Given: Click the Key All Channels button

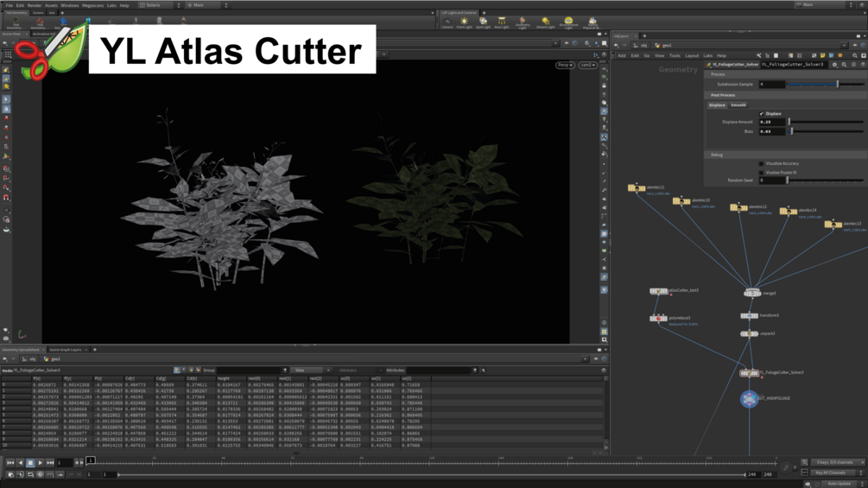Looking at the screenshot, I should coord(830,473).
